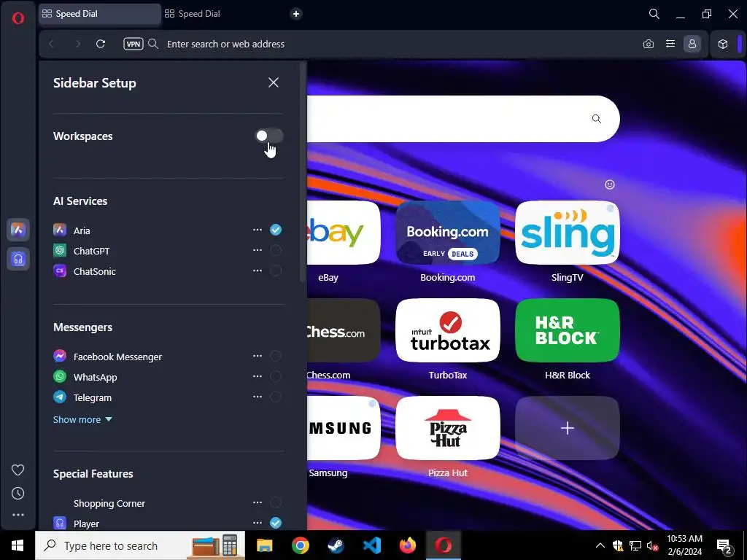
Task: Uncheck Aria in AI Services
Action: [x=275, y=230]
